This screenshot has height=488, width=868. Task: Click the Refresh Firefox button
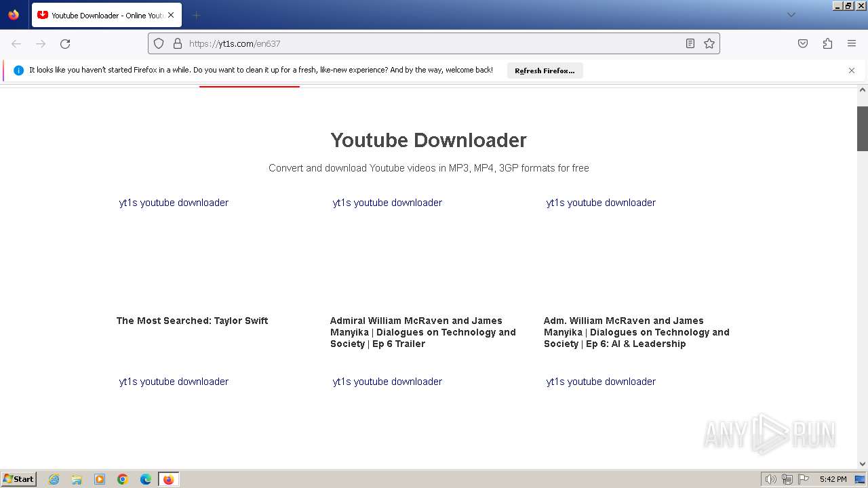click(545, 70)
